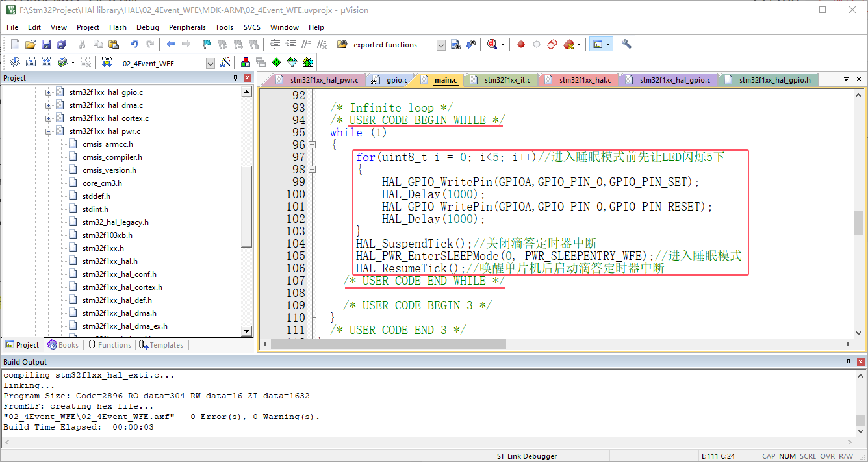Open the Debug menu
Viewport: 868px width, 462px height.
click(147, 27)
